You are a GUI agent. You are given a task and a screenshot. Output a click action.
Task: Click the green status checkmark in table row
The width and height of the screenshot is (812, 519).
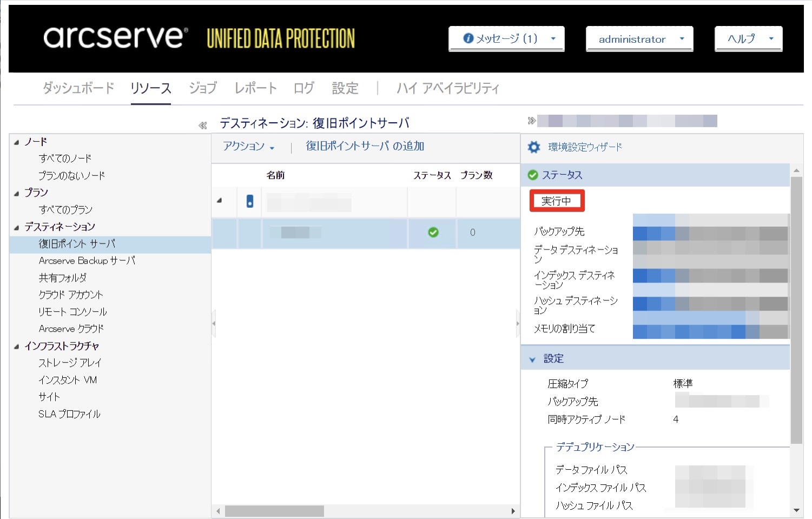pyautogui.click(x=433, y=232)
